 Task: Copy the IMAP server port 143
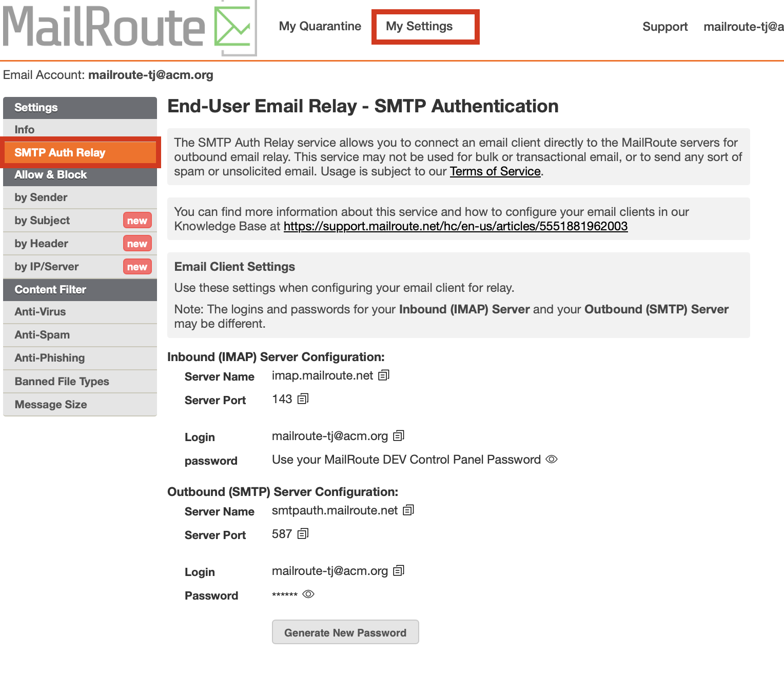point(303,399)
